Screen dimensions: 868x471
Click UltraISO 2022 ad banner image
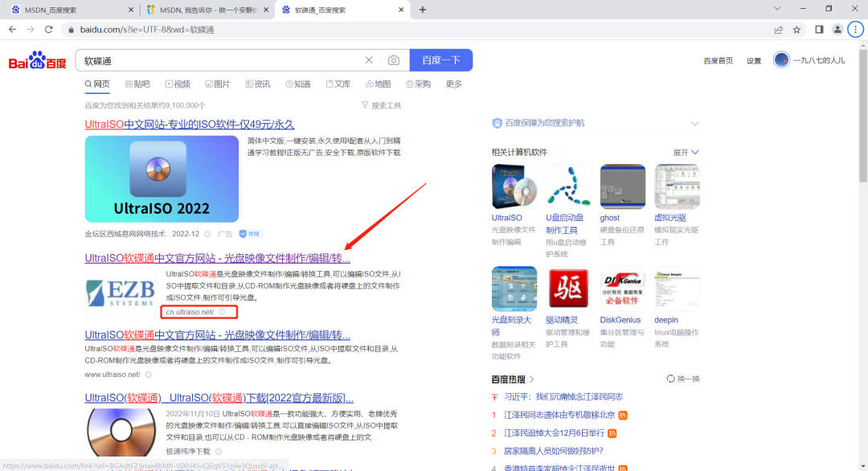point(162,178)
